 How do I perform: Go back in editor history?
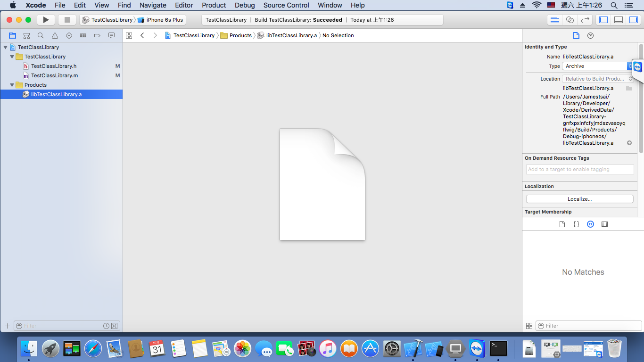pos(142,35)
